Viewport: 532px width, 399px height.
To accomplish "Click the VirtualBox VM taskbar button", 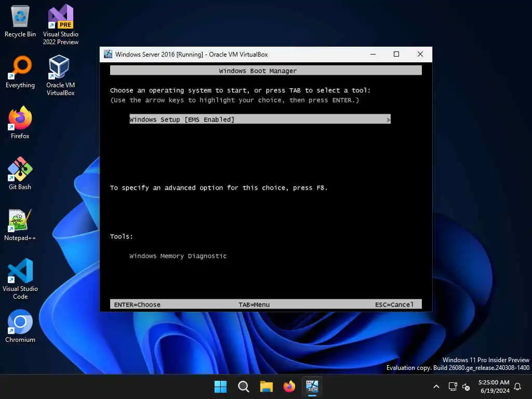I will pos(312,387).
